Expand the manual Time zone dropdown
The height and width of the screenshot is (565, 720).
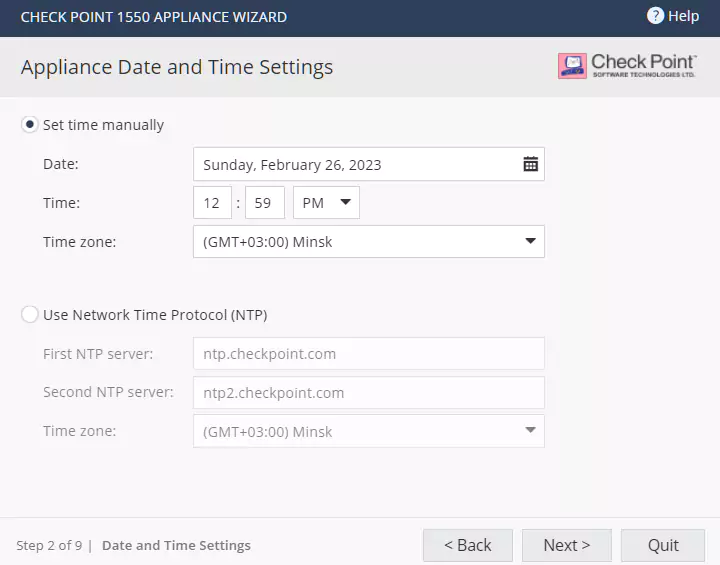point(368,242)
